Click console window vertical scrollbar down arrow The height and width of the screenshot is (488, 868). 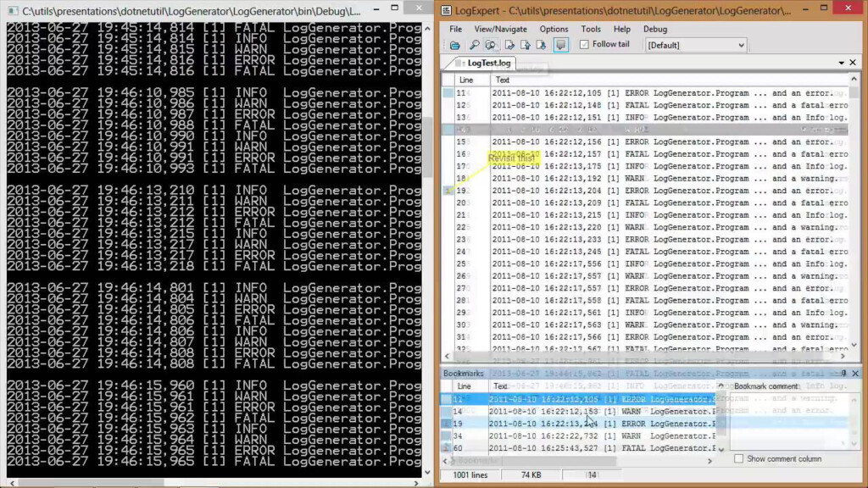click(x=427, y=472)
